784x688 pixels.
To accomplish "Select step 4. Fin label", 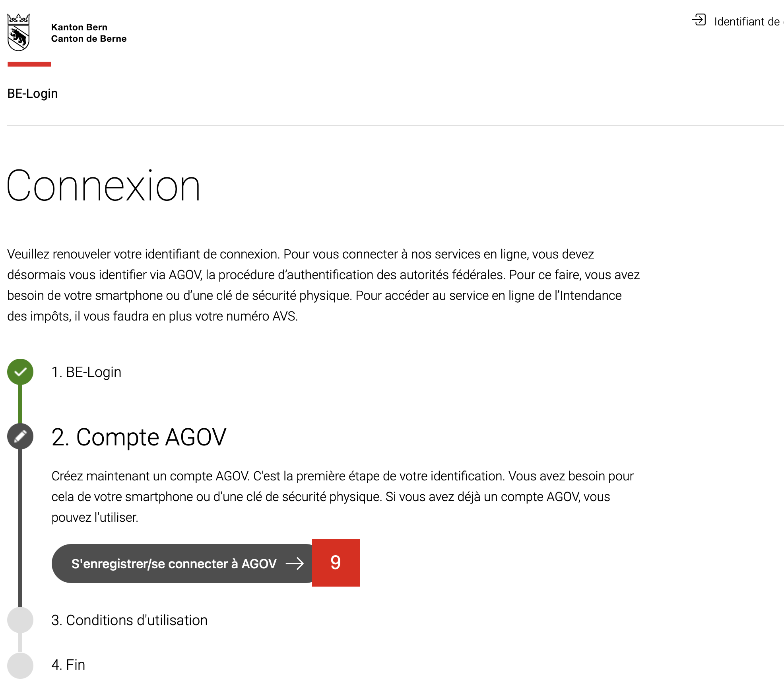I will (x=68, y=665).
